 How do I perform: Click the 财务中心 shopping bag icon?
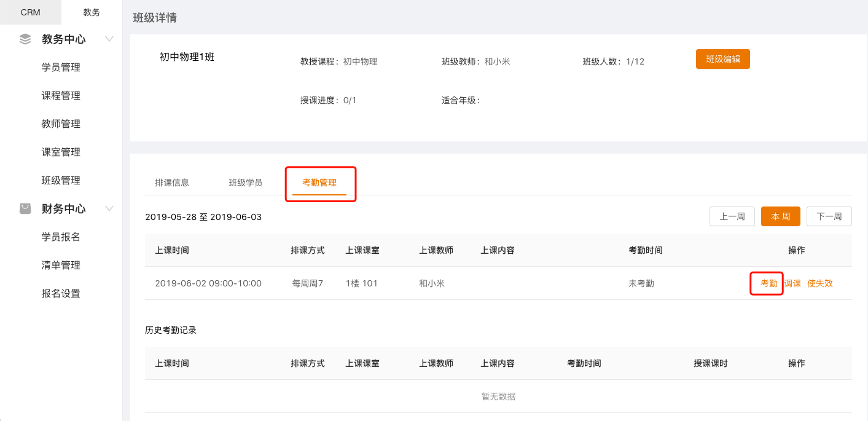click(x=25, y=209)
